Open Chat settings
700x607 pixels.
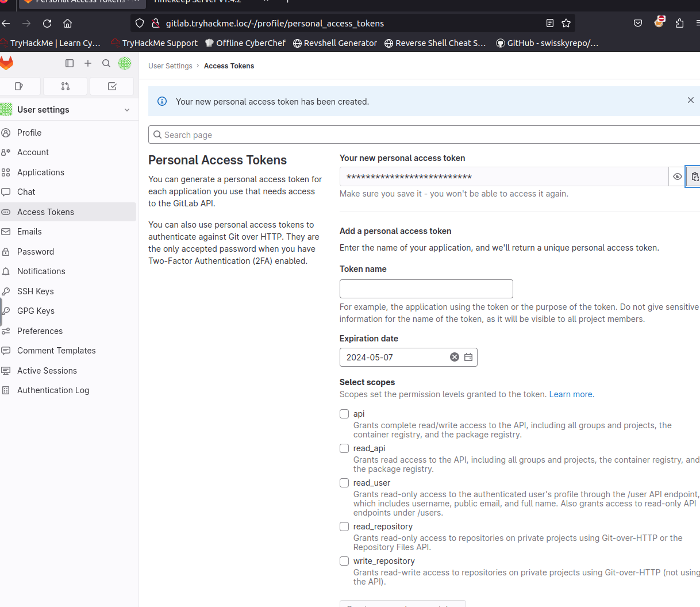pyautogui.click(x=68, y=192)
